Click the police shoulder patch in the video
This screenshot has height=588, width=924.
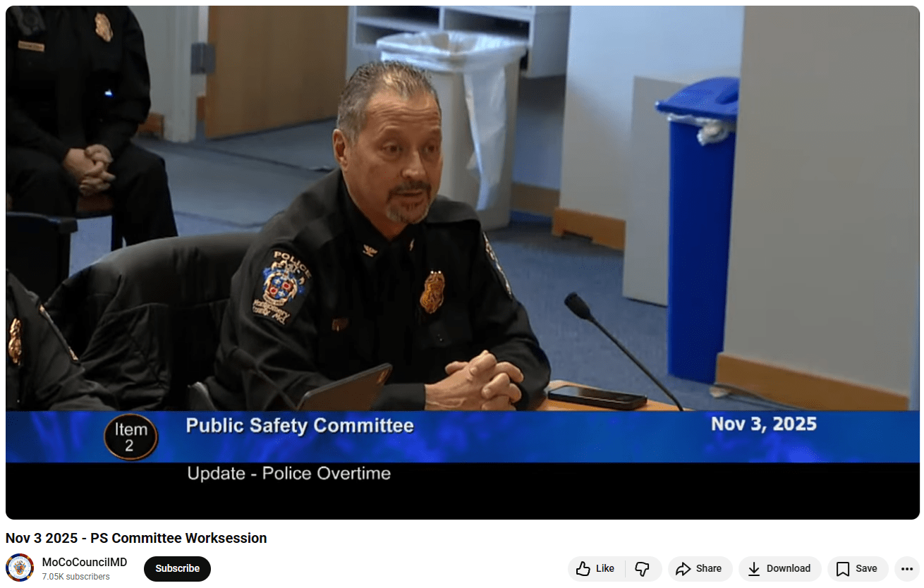point(284,286)
